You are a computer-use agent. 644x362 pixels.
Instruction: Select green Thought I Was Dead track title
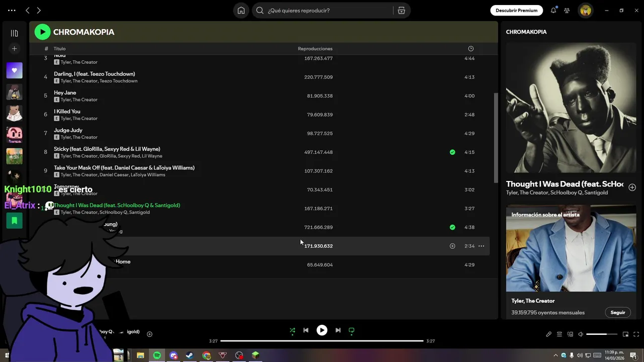point(117,205)
